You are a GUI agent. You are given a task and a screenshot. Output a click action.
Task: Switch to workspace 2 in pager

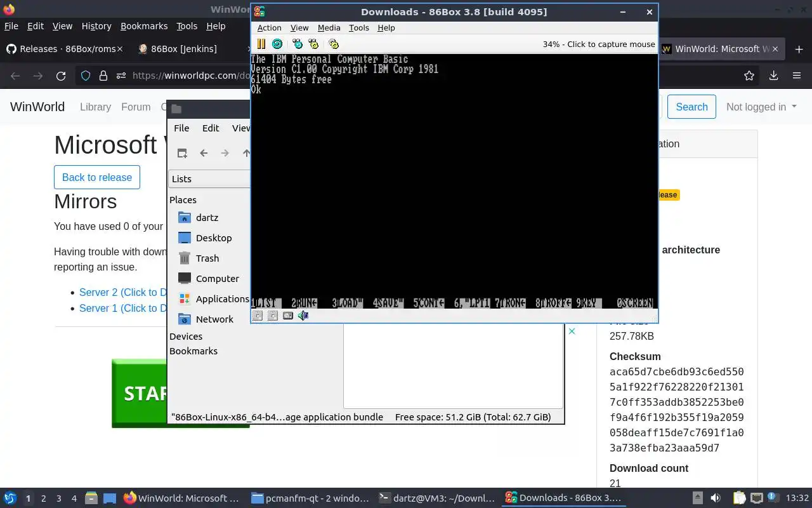coord(43,498)
